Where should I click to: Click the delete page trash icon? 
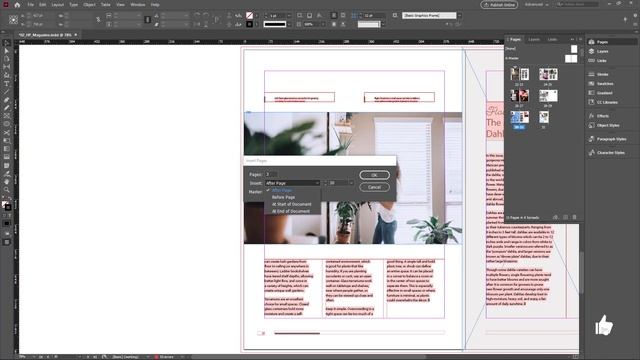pos(575,218)
